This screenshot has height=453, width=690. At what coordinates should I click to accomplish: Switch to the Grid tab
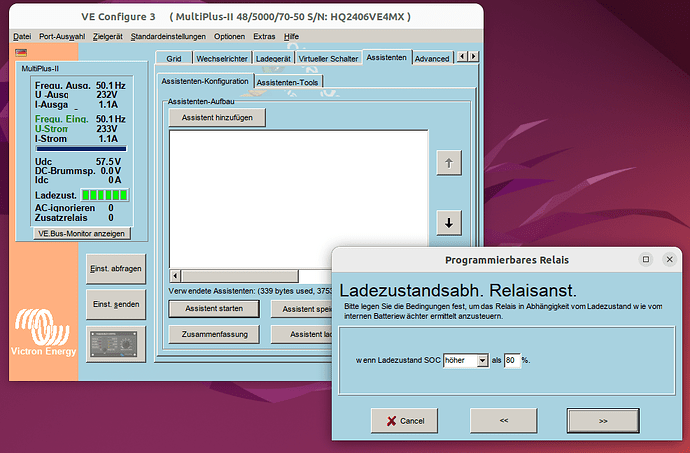tap(174, 58)
